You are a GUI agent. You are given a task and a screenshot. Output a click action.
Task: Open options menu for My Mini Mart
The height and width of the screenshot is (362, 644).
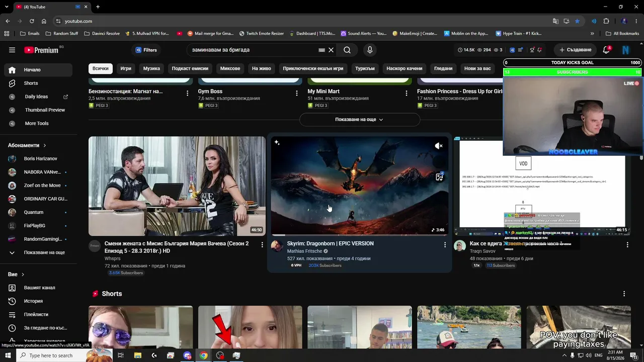click(x=407, y=93)
